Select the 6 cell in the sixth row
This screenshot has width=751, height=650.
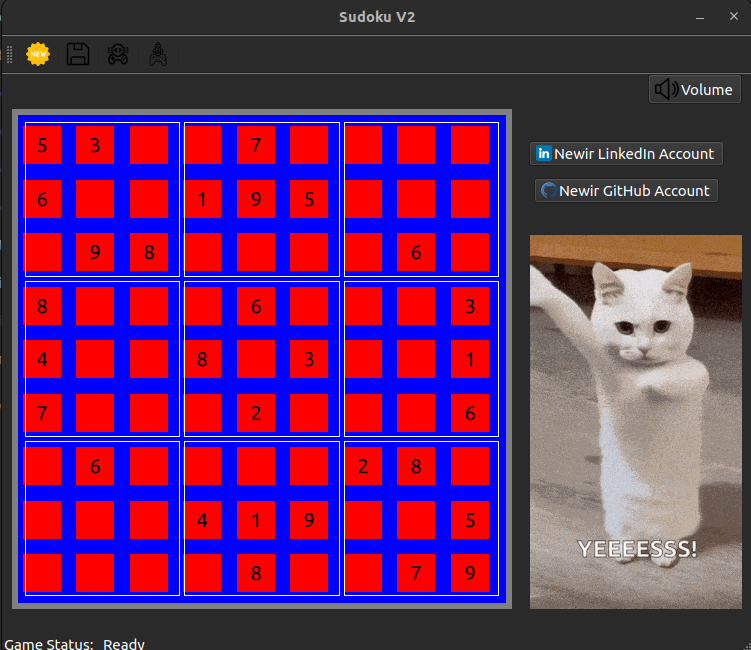(470, 413)
